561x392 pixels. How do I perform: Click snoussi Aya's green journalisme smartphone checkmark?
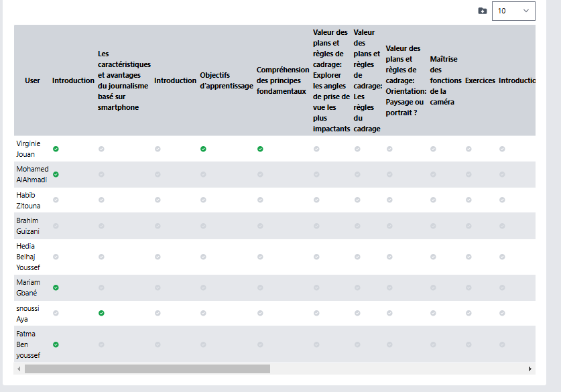click(101, 313)
